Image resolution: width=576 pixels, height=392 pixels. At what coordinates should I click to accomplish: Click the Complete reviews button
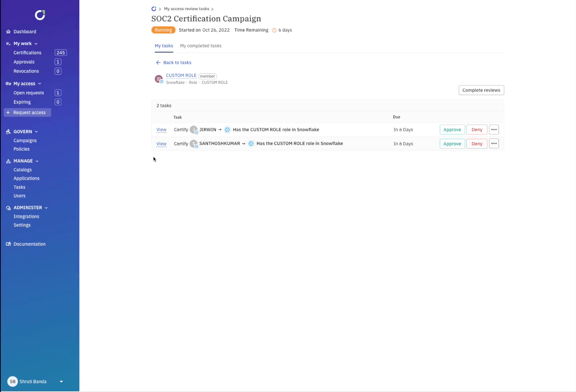click(x=481, y=90)
